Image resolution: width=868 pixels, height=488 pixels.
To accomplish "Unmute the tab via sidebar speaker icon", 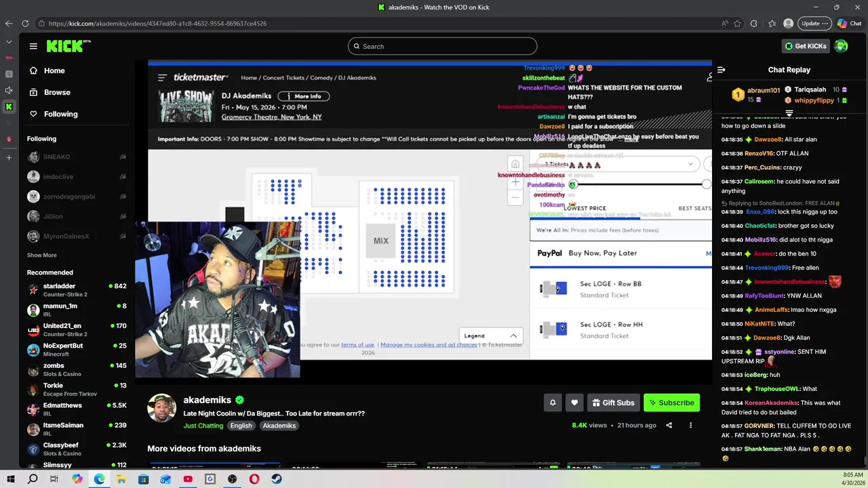I will (9, 90).
